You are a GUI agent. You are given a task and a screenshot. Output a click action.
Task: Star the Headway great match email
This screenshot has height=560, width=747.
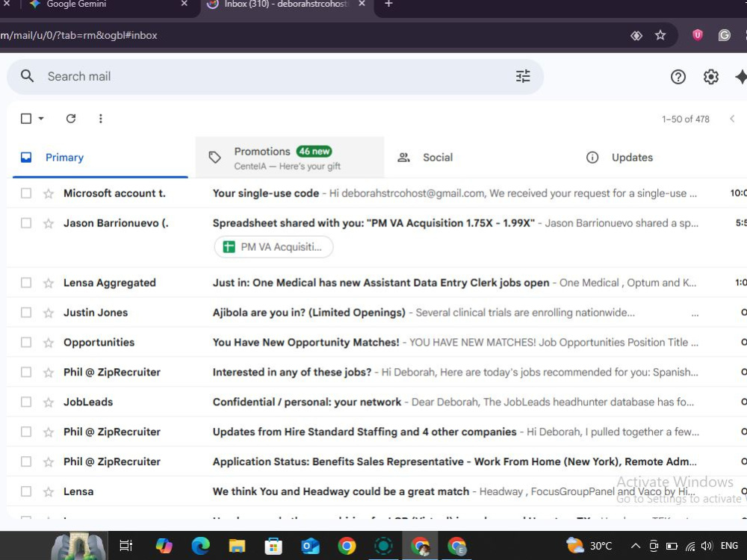click(x=49, y=492)
